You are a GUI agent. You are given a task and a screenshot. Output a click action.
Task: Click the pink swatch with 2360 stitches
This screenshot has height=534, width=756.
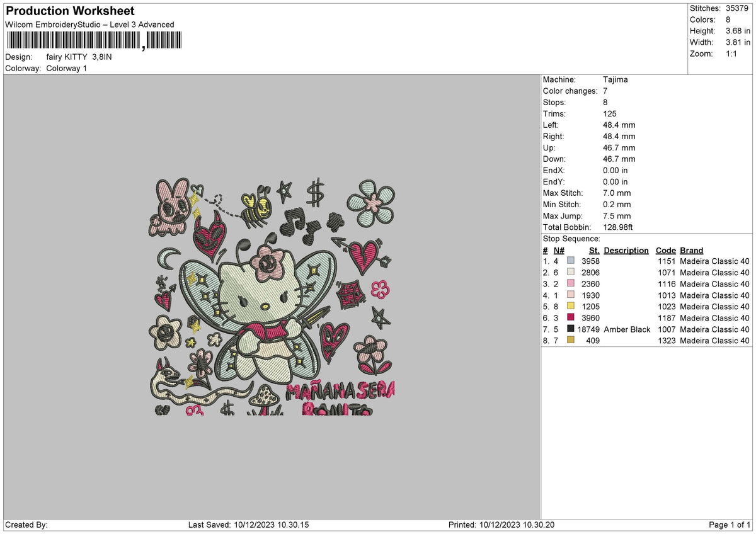pyautogui.click(x=571, y=284)
